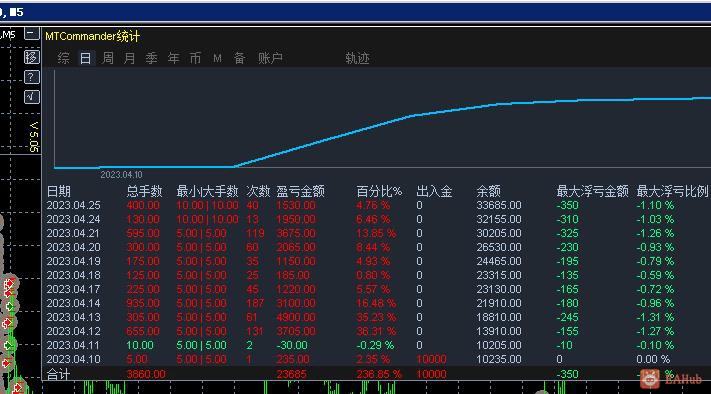The image size is (711, 394).
Task: Click the 出入金 column header
Action: pos(434,191)
